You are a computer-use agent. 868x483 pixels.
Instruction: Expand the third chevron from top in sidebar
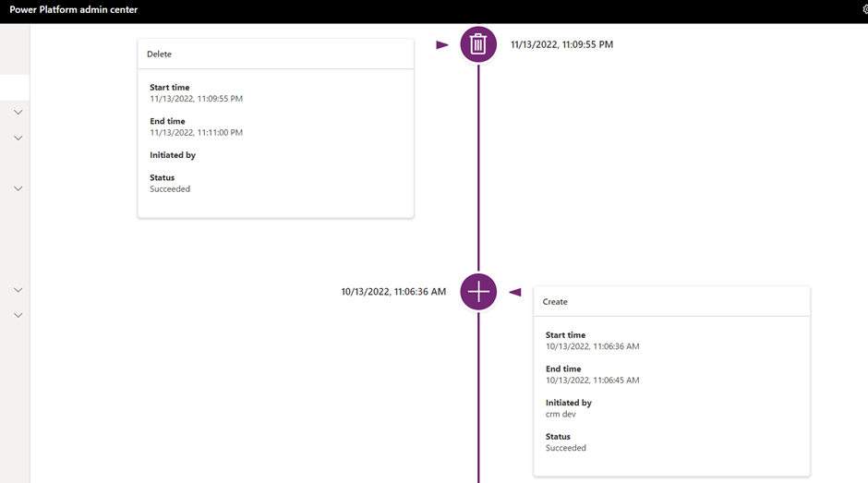tap(18, 189)
